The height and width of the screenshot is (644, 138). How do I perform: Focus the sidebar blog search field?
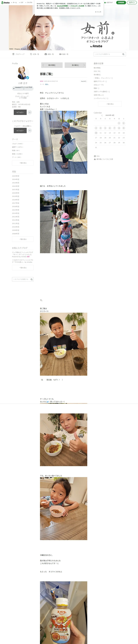(x=21, y=279)
